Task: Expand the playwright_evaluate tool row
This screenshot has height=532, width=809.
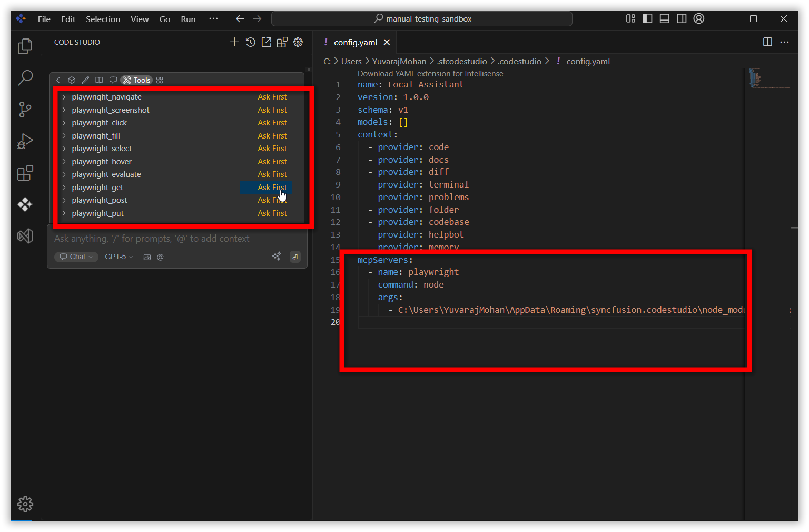Action: pyautogui.click(x=64, y=174)
